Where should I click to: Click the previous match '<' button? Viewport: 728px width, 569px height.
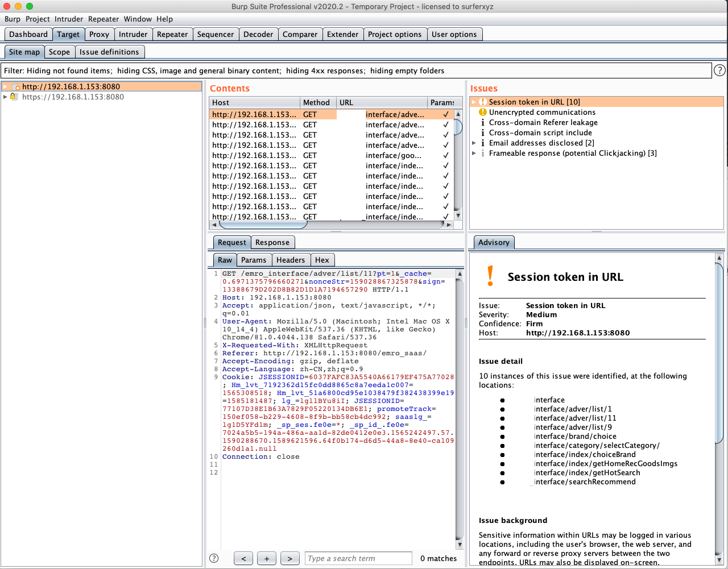[243, 558]
